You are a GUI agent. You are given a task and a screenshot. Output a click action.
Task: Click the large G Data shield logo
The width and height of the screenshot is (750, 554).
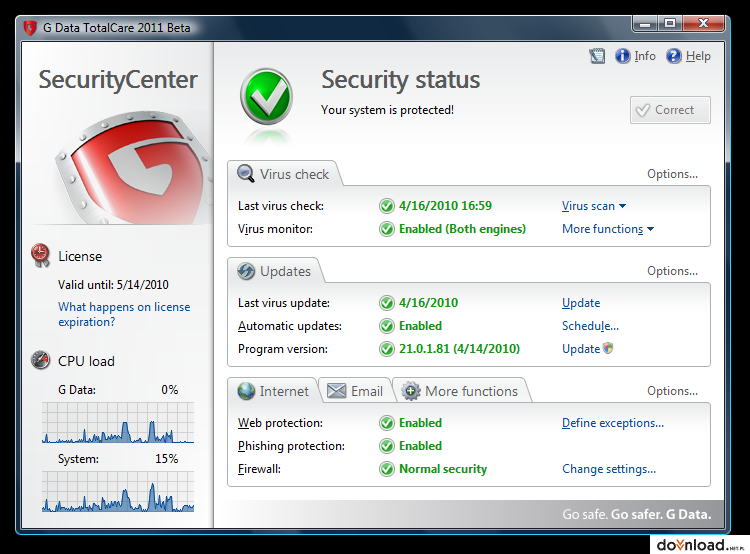134,167
